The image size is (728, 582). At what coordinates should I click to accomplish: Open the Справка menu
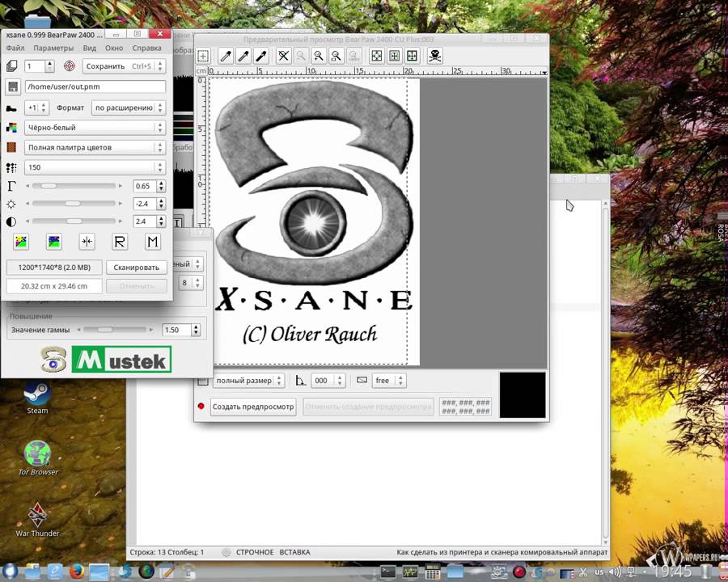coord(146,48)
